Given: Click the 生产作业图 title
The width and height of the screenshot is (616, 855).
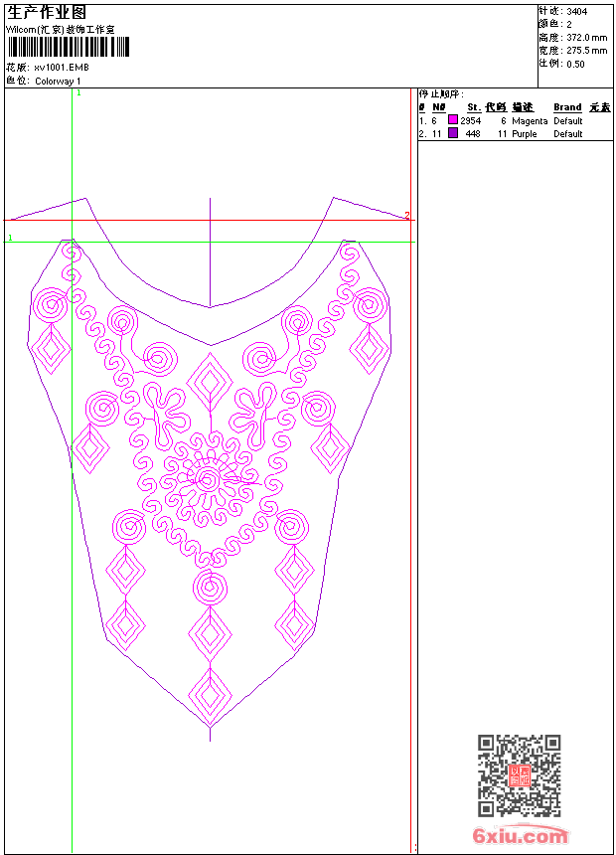Looking at the screenshot, I should [x=47, y=12].
